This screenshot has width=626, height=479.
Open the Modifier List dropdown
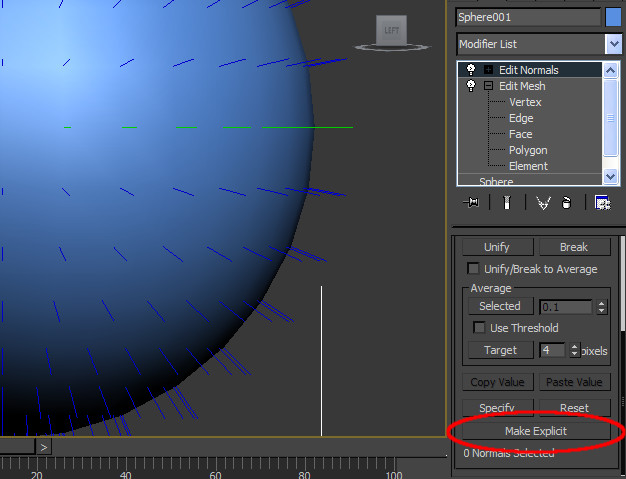[613, 44]
